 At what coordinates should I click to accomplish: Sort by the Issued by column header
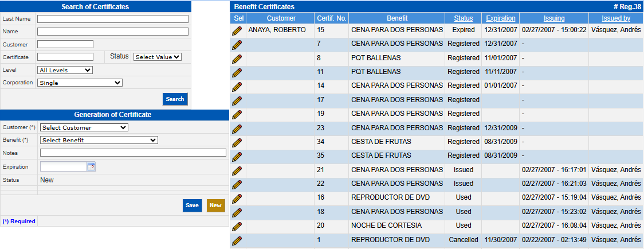point(616,18)
